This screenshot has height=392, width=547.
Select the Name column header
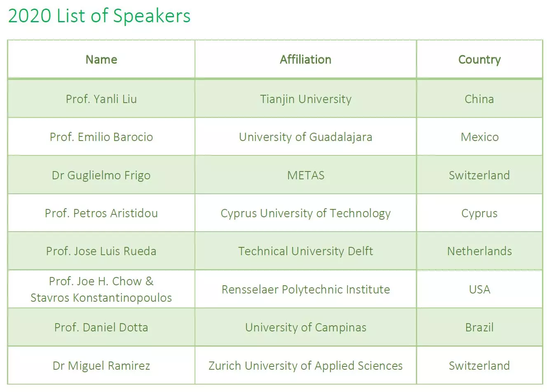(101, 59)
